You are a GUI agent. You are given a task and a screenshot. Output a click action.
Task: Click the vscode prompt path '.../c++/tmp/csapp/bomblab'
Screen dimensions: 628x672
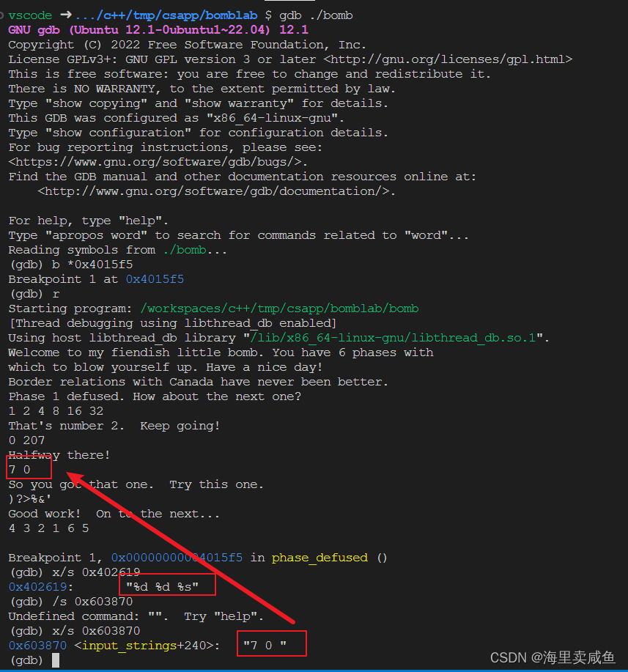coord(166,15)
